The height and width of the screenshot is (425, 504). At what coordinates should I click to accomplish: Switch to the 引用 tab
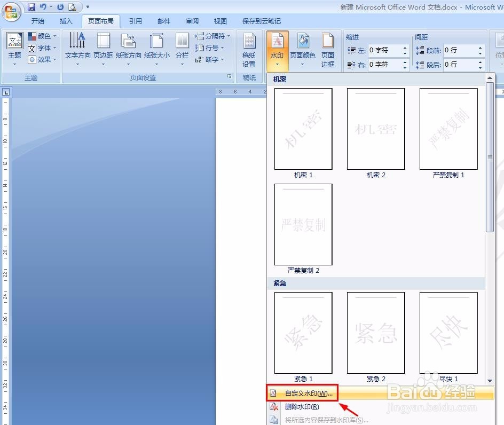click(135, 21)
